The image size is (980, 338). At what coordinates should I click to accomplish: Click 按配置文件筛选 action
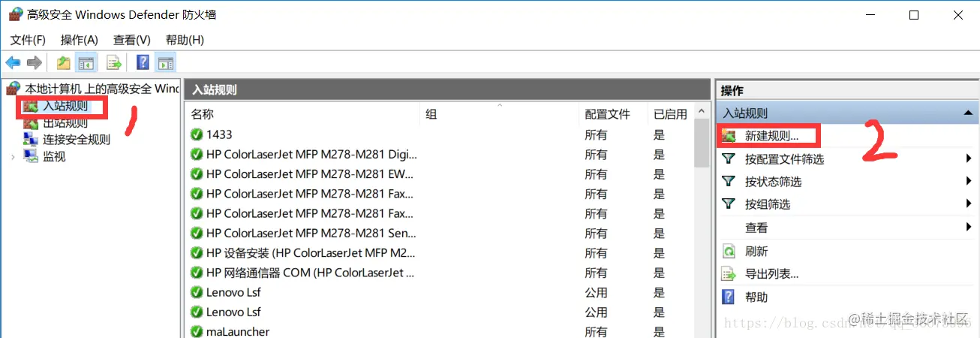(x=784, y=159)
